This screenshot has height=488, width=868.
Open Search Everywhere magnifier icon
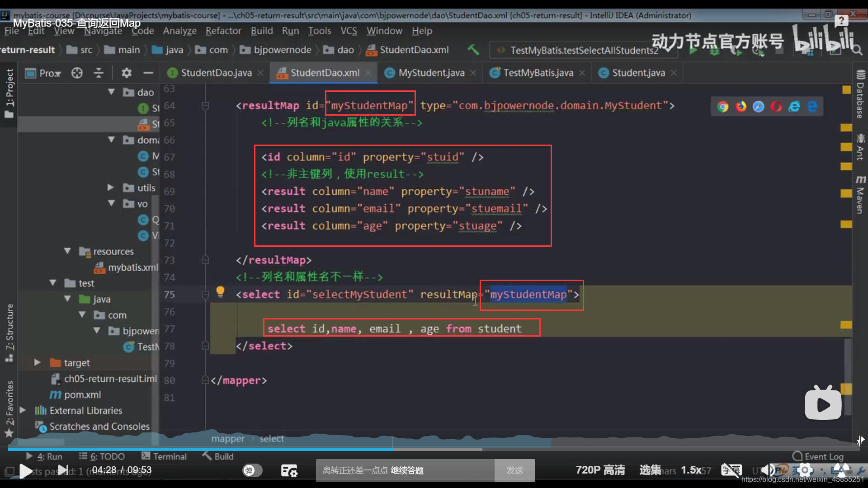click(856, 50)
